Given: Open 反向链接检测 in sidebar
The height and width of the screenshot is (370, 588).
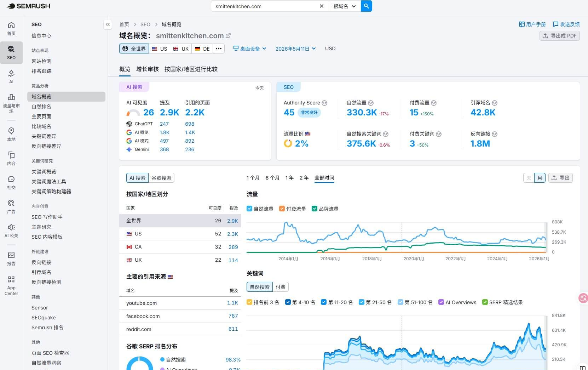Looking at the screenshot, I should click(x=46, y=282).
